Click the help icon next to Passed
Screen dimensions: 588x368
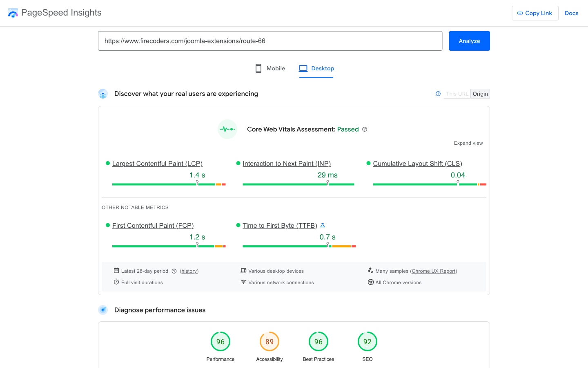365,129
